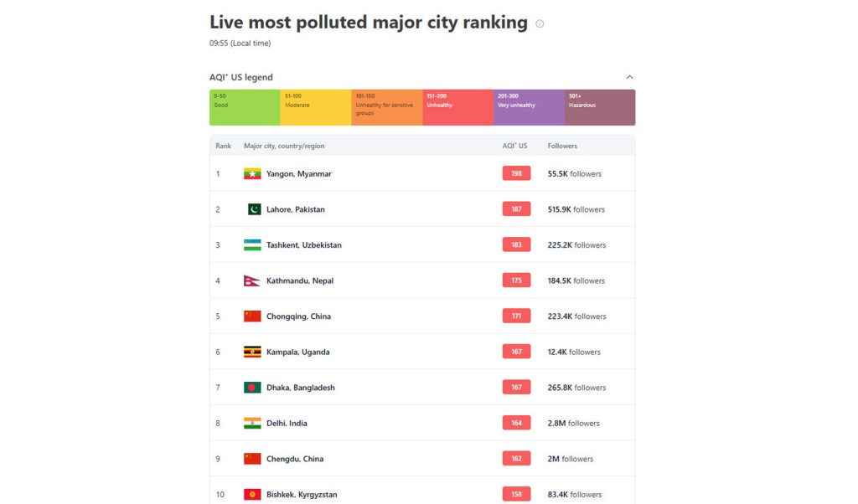Click the 164 AQI badge for Delhi
858x504 pixels.
point(516,423)
